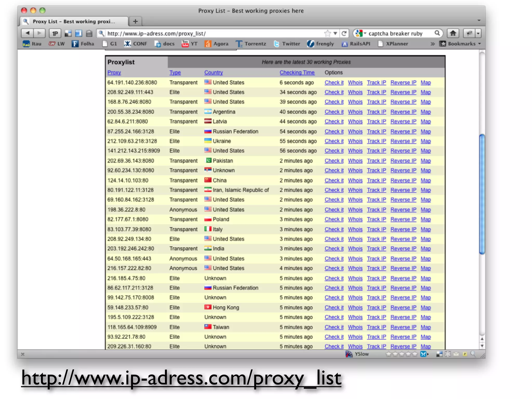The height and width of the screenshot is (399, 532).
Task: Run the search via magnifier icon
Action: point(437,33)
